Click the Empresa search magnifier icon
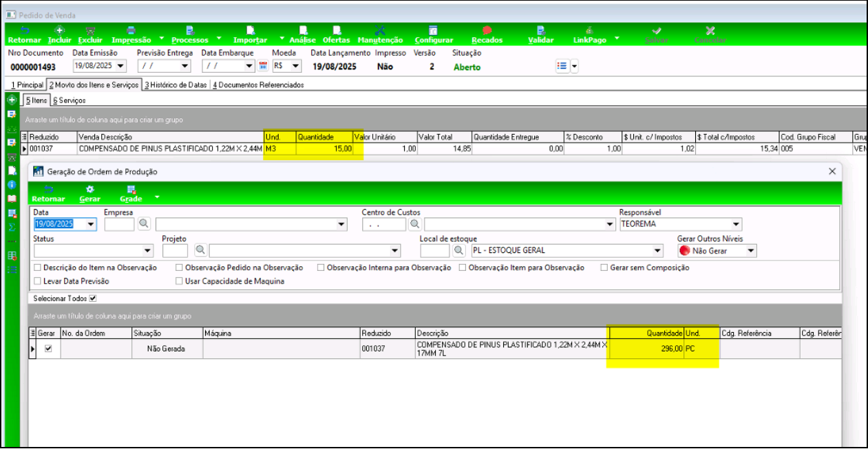 tap(144, 224)
